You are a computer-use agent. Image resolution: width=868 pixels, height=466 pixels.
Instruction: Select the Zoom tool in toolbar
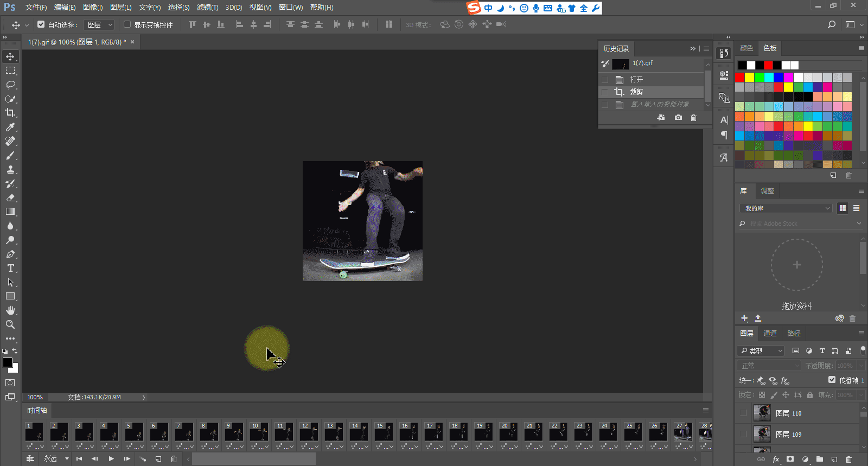pos(10,324)
